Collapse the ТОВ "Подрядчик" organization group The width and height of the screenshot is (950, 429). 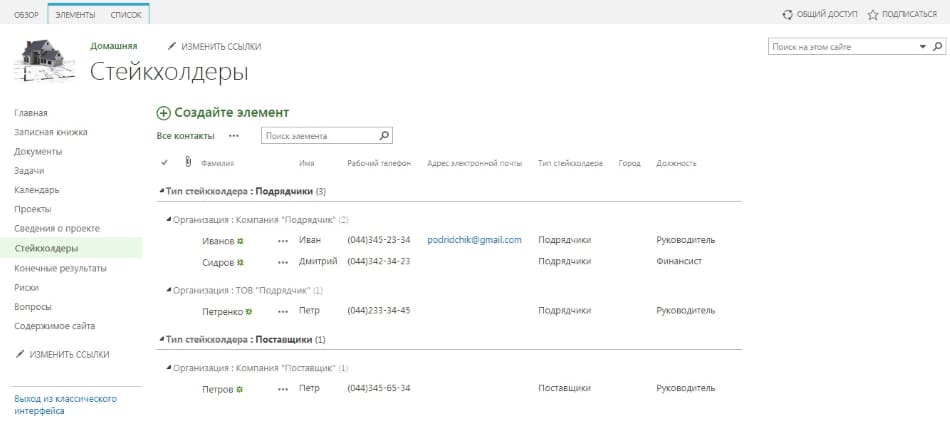pos(169,290)
